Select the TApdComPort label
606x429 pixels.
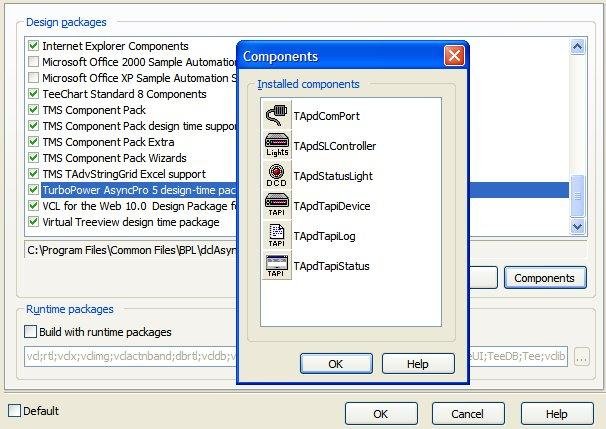pos(327,116)
